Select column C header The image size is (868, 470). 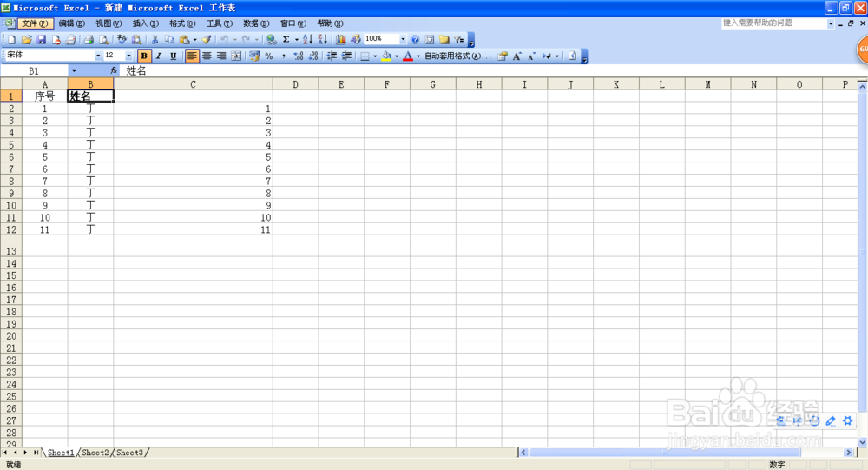coord(193,84)
